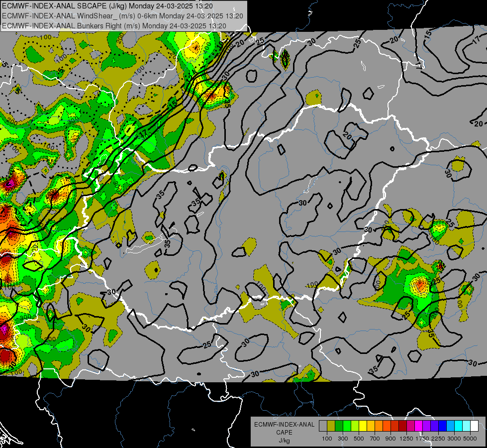The width and height of the screenshot is (487, 448).
Task: Pick the dark green legend swatch
Action: (339, 426)
